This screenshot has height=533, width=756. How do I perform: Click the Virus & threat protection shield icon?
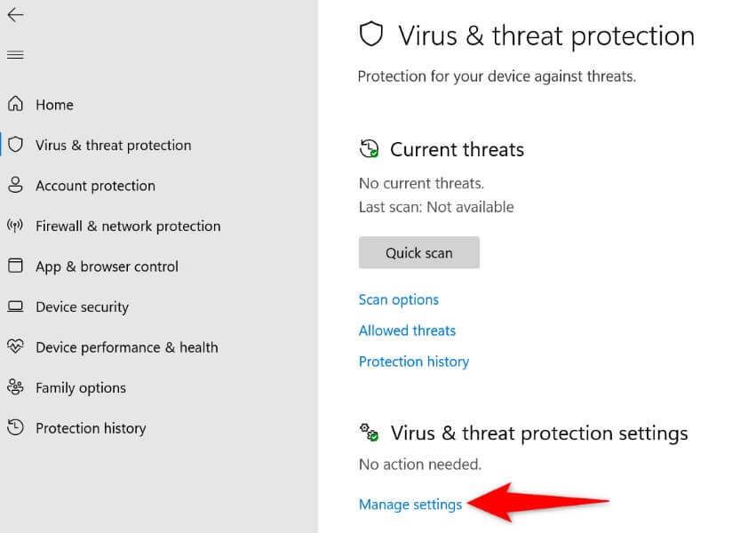click(15, 145)
